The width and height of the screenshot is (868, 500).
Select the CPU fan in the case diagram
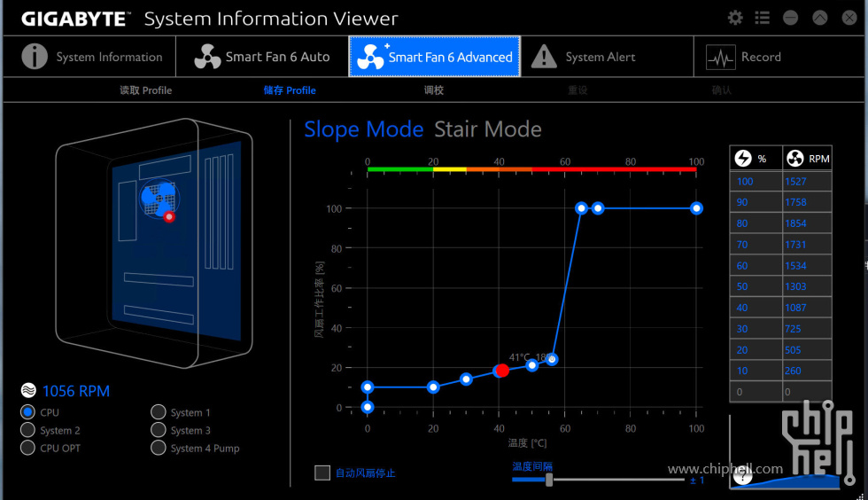click(159, 199)
